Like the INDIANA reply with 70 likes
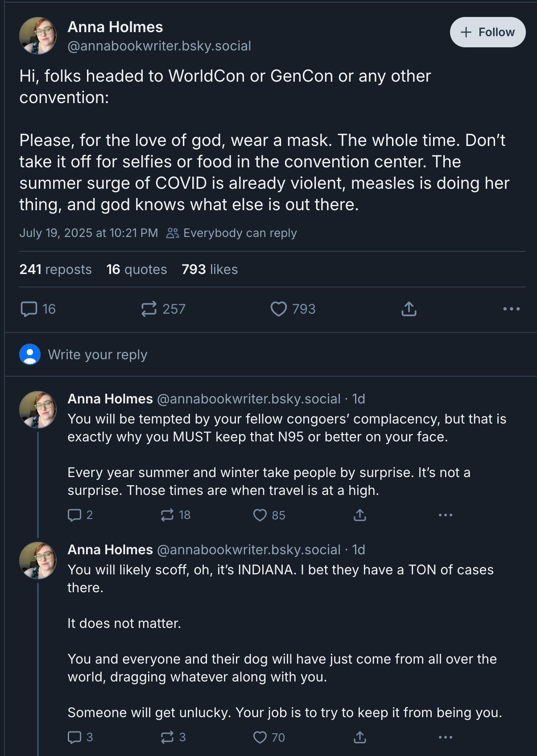537x756 pixels. click(x=260, y=737)
